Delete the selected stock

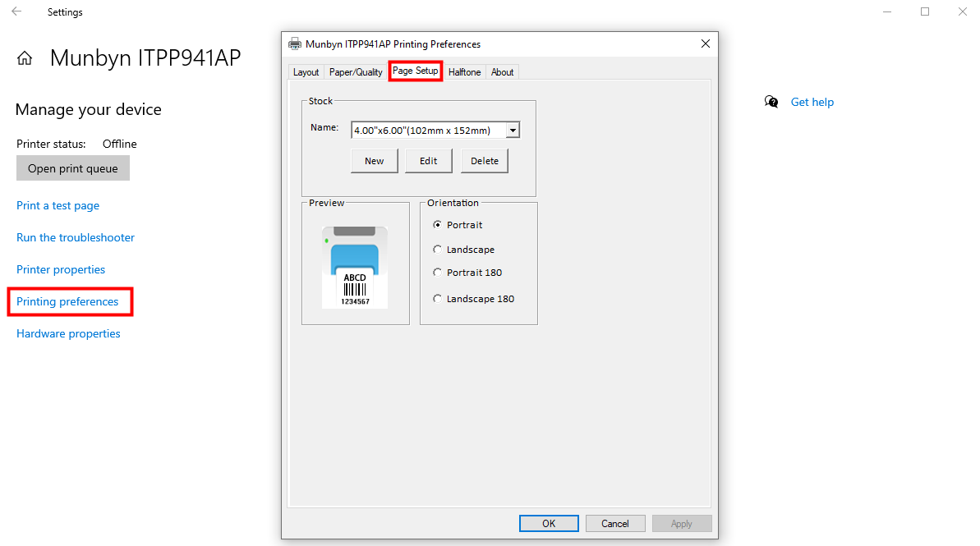click(485, 161)
